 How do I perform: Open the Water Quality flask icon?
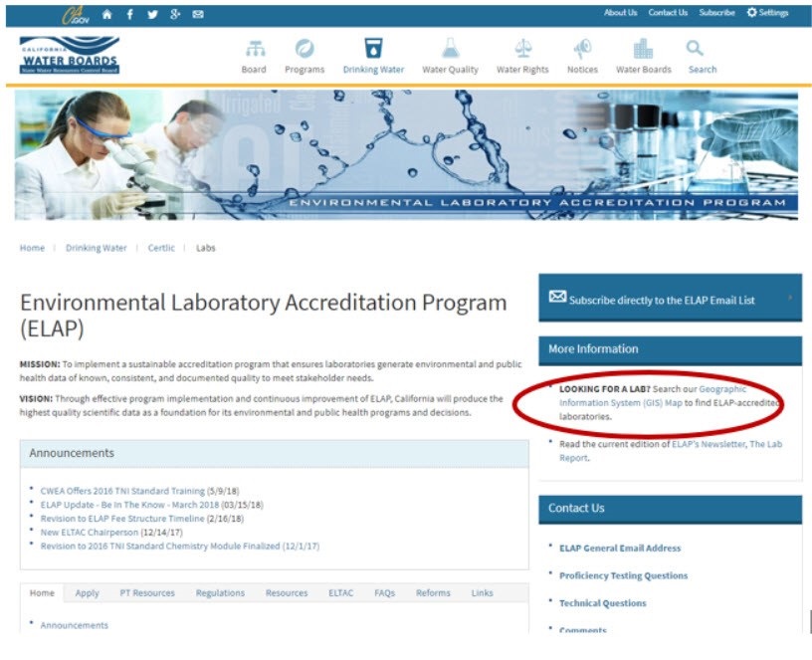tap(451, 48)
